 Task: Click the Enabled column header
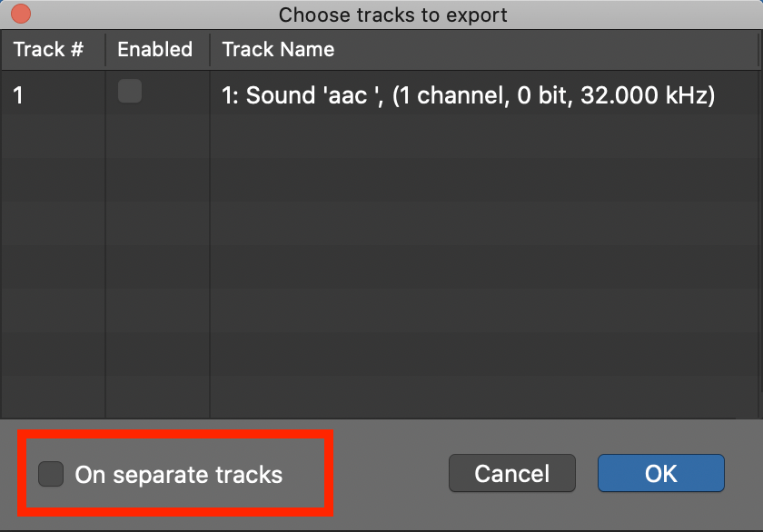(x=156, y=50)
